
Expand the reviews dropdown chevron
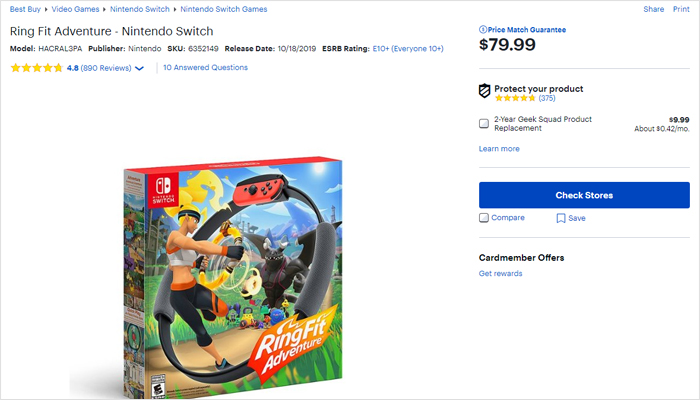(x=139, y=68)
